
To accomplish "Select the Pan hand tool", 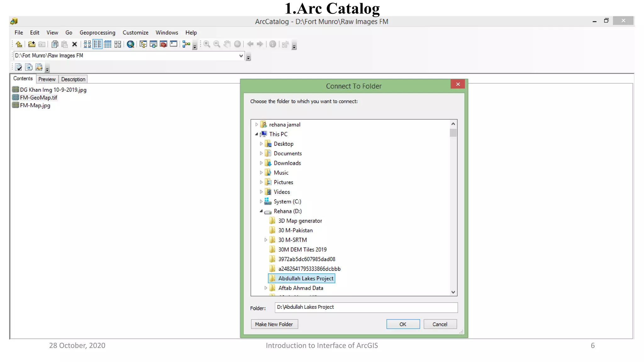I will [x=227, y=44].
